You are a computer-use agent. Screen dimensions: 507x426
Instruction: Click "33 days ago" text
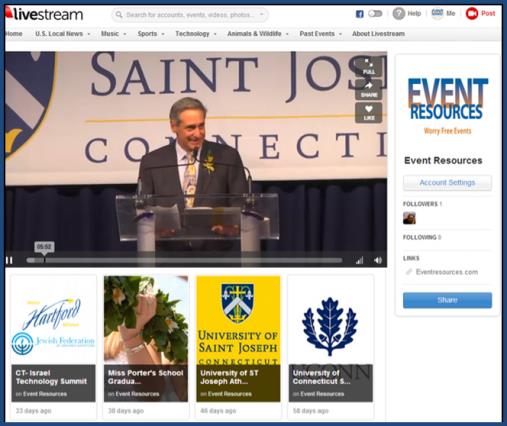click(33, 411)
